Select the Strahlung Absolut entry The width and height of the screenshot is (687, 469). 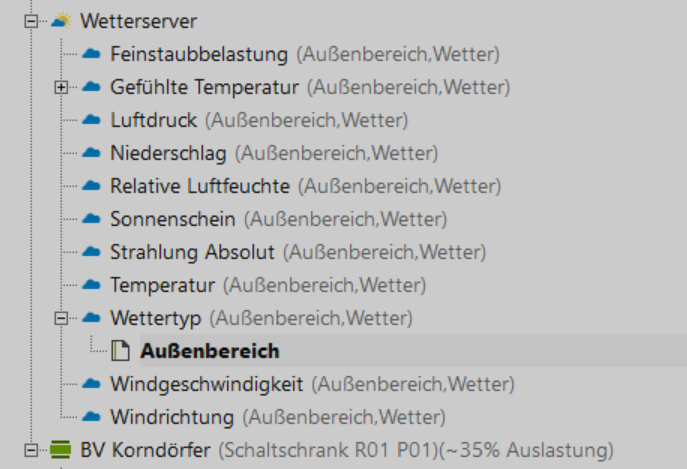tap(192, 252)
